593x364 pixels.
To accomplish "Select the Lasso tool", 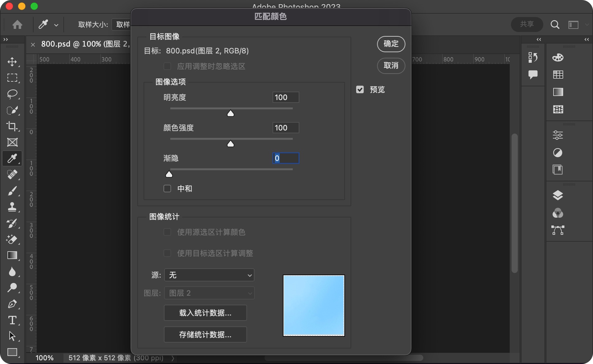I will [12, 94].
